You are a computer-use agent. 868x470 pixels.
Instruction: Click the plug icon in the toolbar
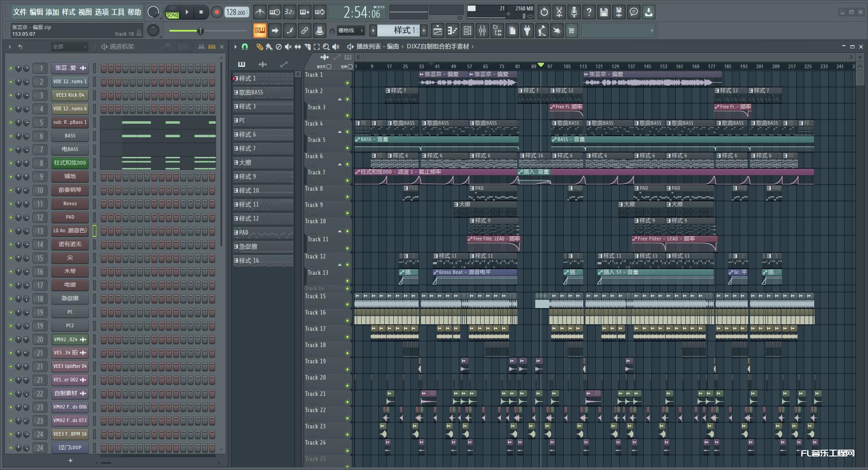527,31
